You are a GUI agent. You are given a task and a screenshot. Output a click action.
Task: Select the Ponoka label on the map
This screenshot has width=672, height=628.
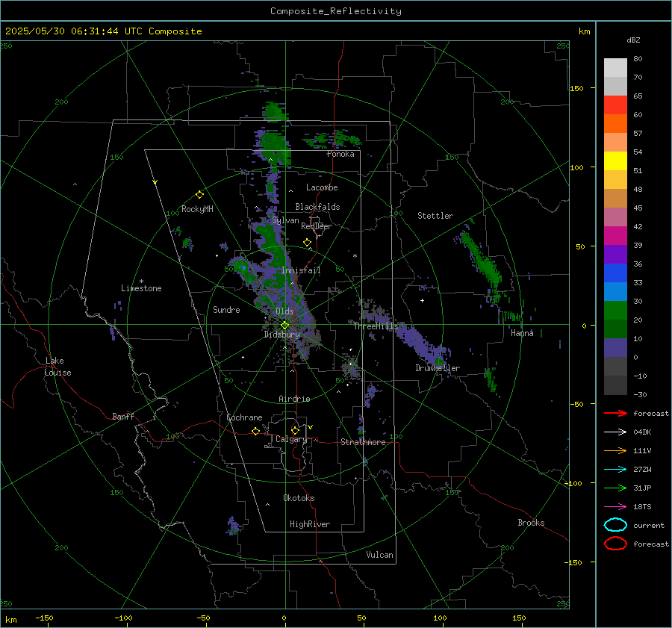pyautogui.click(x=340, y=154)
